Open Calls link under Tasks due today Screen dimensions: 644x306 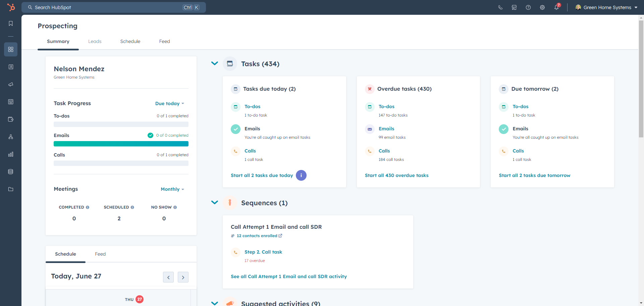click(x=250, y=151)
